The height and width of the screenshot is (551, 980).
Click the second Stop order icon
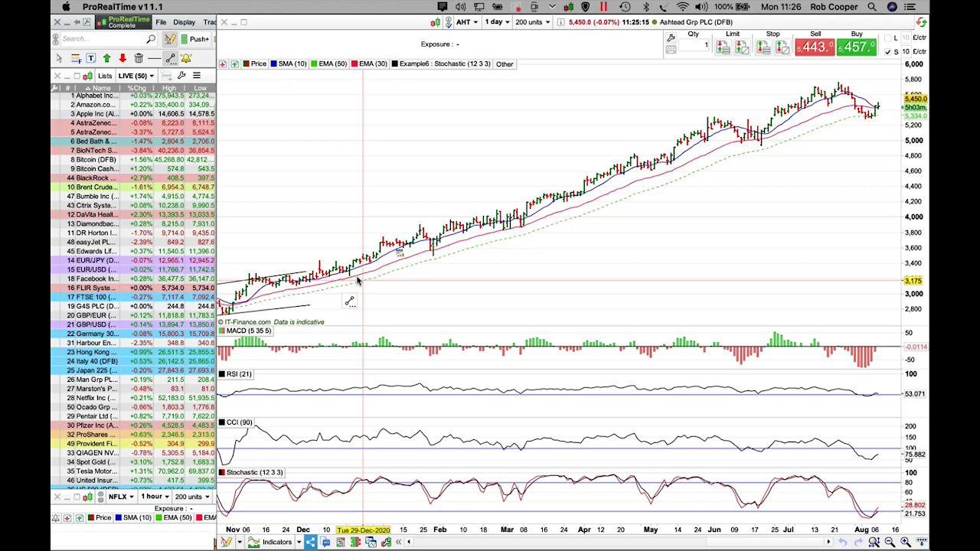pos(782,47)
